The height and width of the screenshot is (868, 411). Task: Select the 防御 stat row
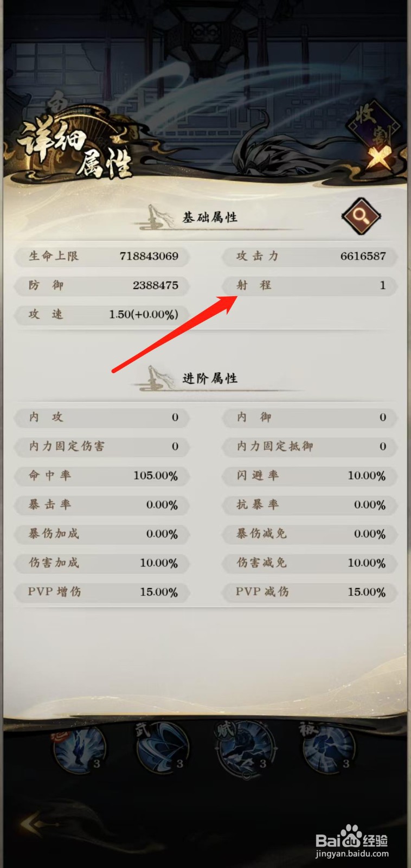click(x=102, y=285)
